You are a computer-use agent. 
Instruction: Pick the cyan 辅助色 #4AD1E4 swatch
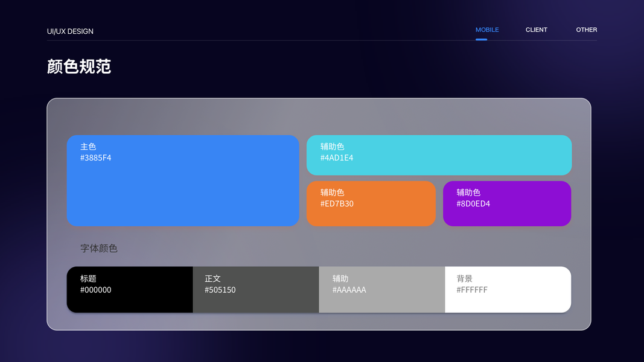[439, 155]
